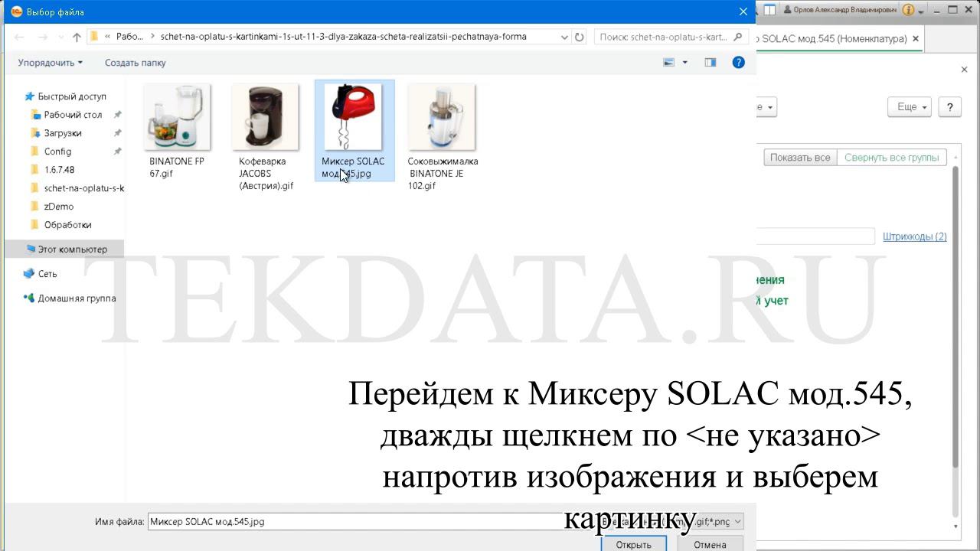980x551 pixels.
Task: Click the ? help button in 1C
Action: 949,107
